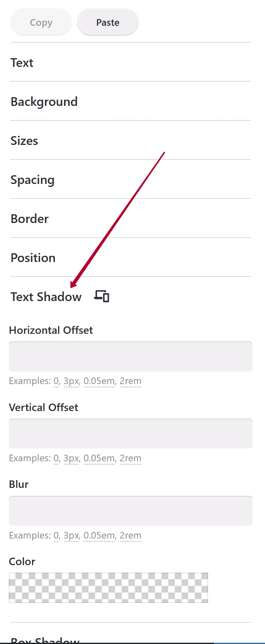This screenshot has width=265, height=644.
Task: Select the 2rem example under Vertical Offset
Action: pyautogui.click(x=130, y=458)
